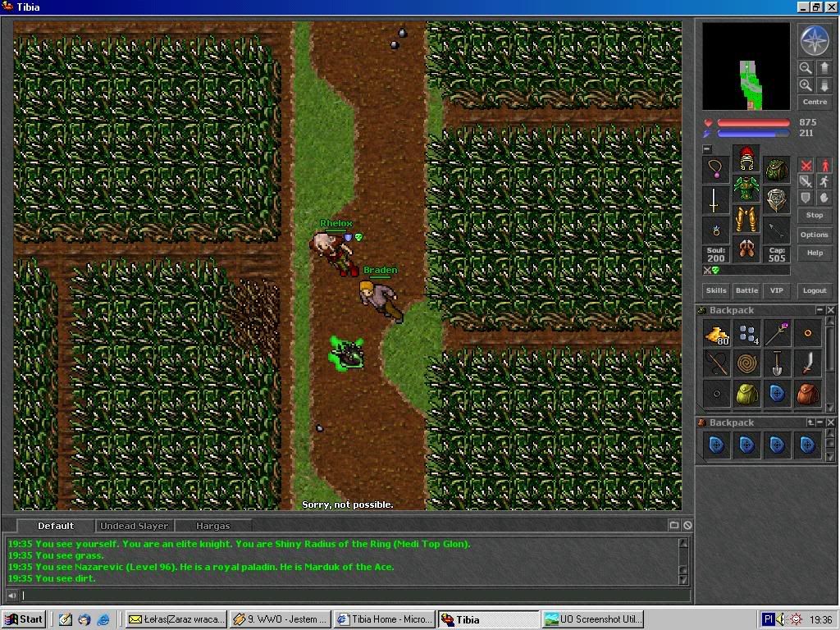The image size is (840, 630).
Task: Click the blue mana bar
Action: click(x=753, y=134)
